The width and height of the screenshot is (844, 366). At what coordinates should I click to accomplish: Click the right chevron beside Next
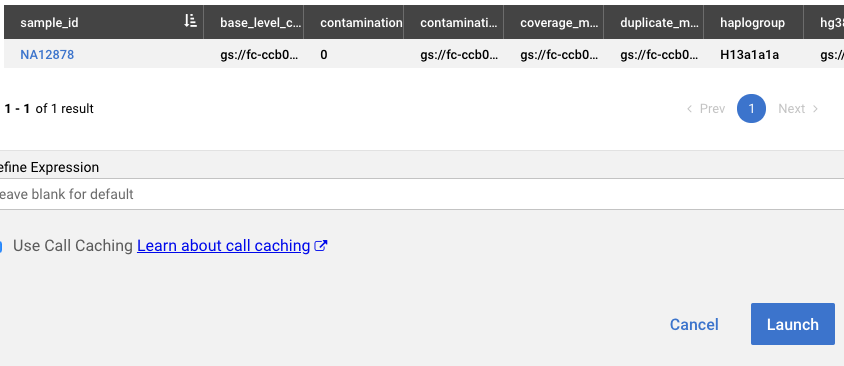[815, 109]
